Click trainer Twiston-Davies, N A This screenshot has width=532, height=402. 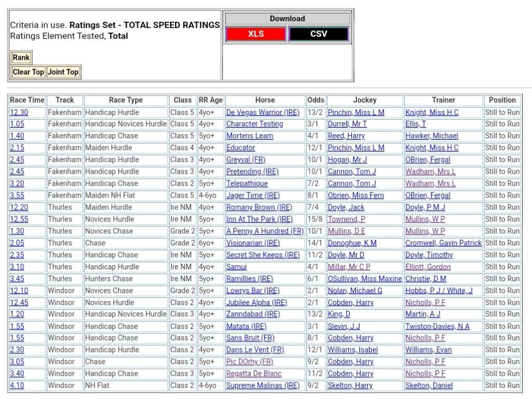coord(437,327)
